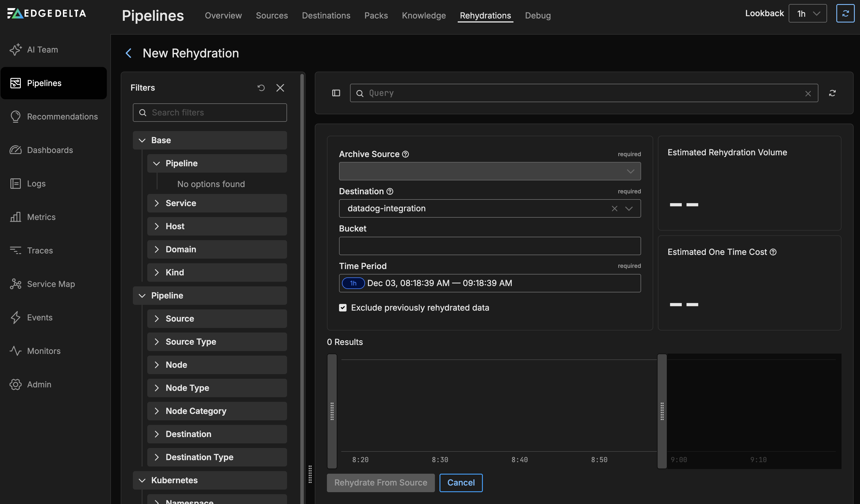This screenshot has width=860, height=504.
Task: Reset the filters panel
Action: tap(261, 88)
